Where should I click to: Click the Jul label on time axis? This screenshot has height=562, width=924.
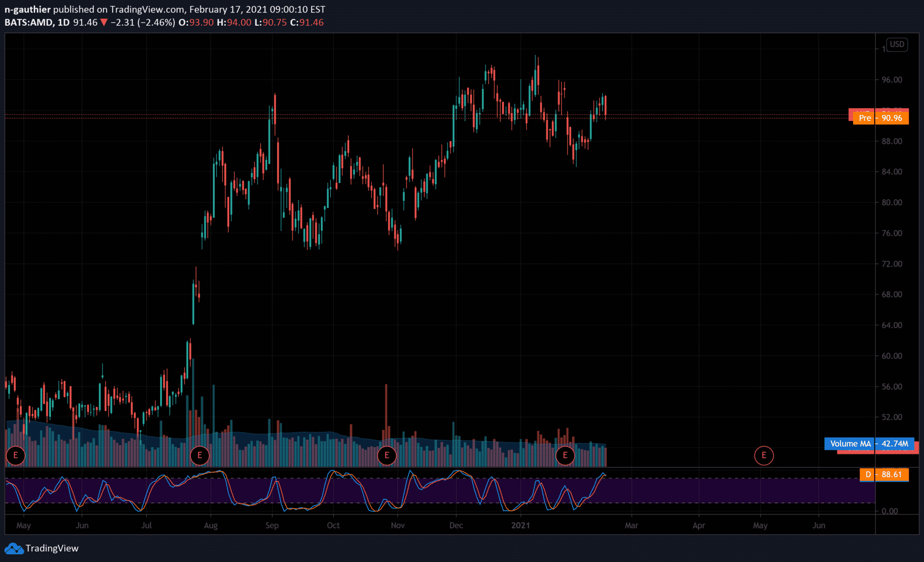click(x=146, y=525)
